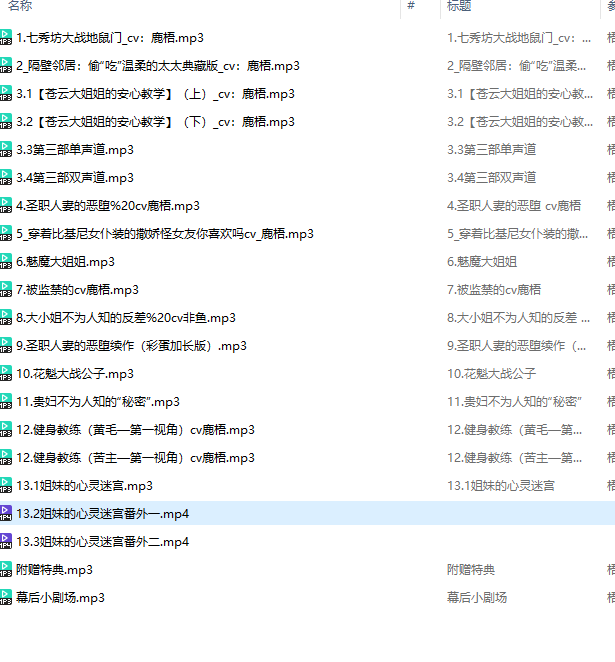Select file name 3.2【苍云大姐姐的安心教学】(下)
615x662 pixels.
click(x=155, y=122)
